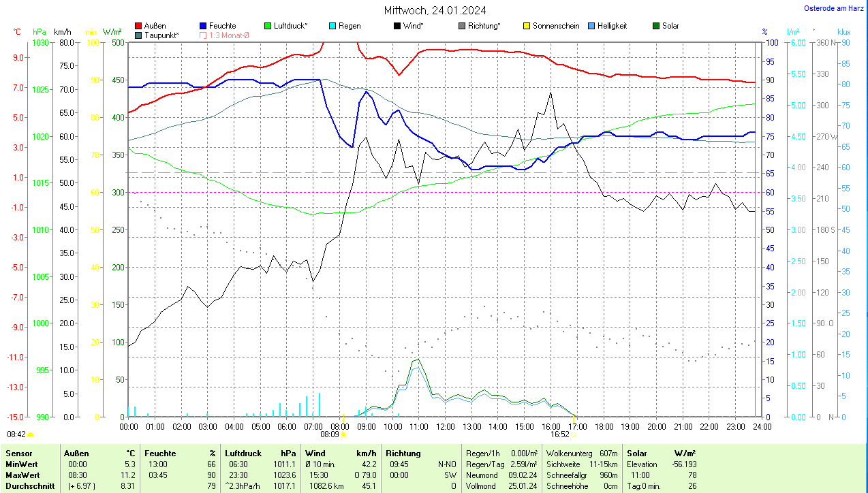
Task: Click the yellow Sonnenschein legend square
Action: point(527,26)
